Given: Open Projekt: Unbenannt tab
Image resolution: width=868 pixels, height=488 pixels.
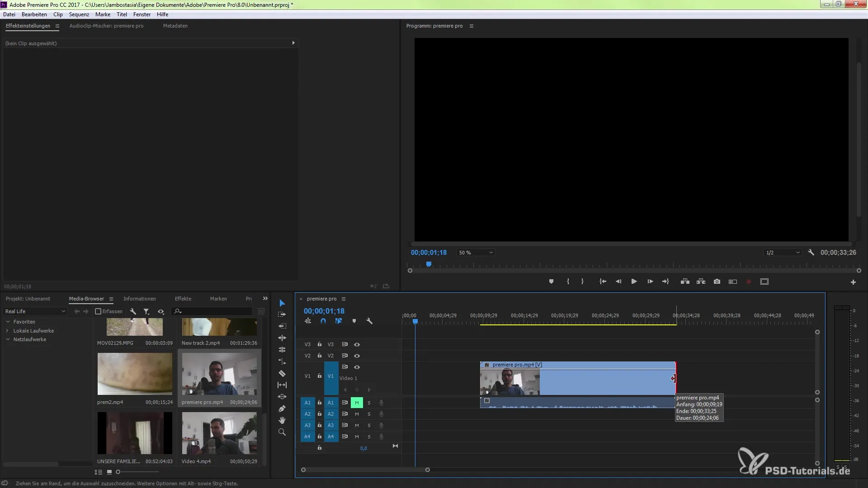Looking at the screenshot, I should pos(28,299).
